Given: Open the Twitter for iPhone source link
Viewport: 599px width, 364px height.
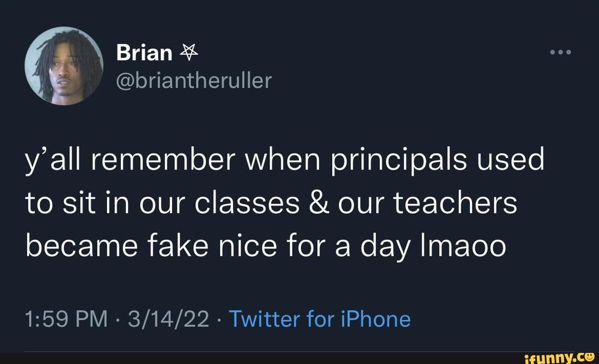Looking at the screenshot, I should (319, 319).
